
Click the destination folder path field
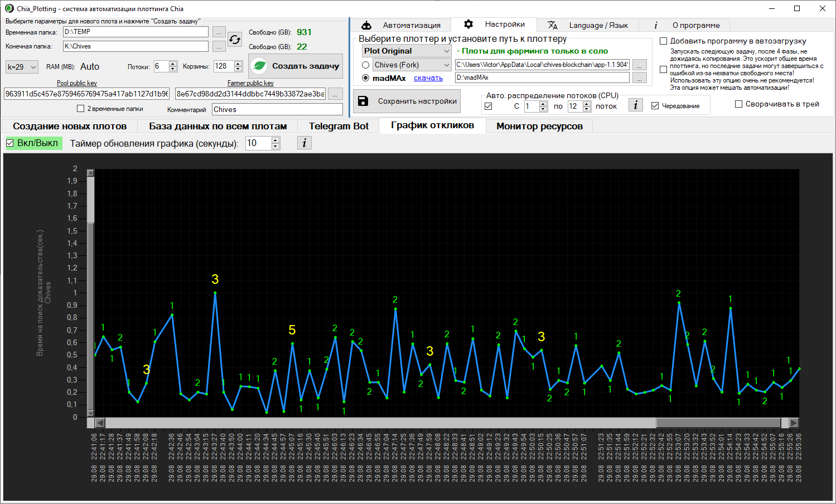pyautogui.click(x=136, y=47)
